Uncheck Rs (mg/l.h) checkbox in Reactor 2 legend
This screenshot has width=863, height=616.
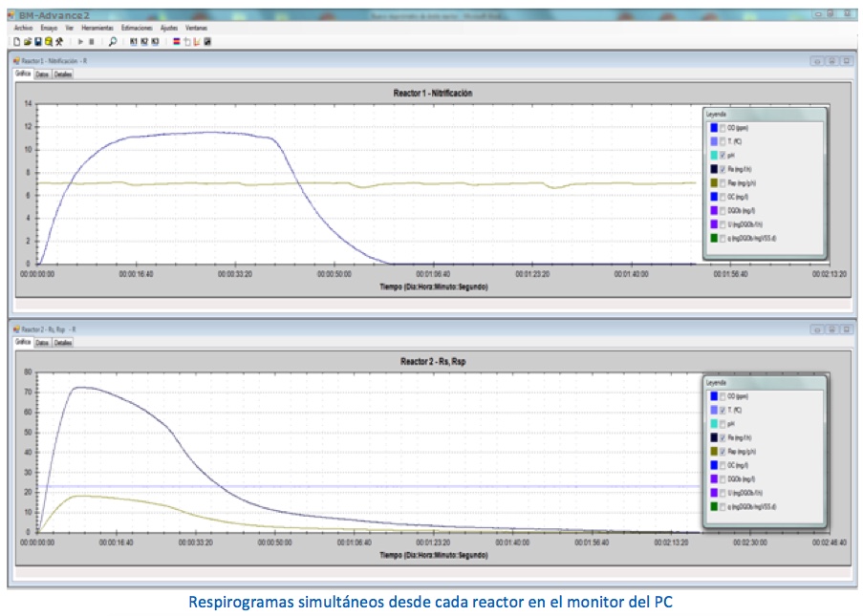point(723,437)
